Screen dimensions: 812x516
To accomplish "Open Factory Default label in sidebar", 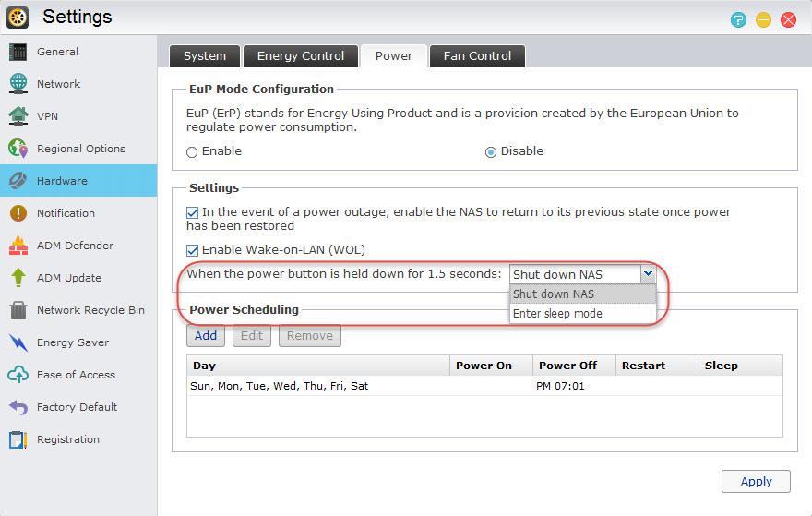I will (x=78, y=407).
